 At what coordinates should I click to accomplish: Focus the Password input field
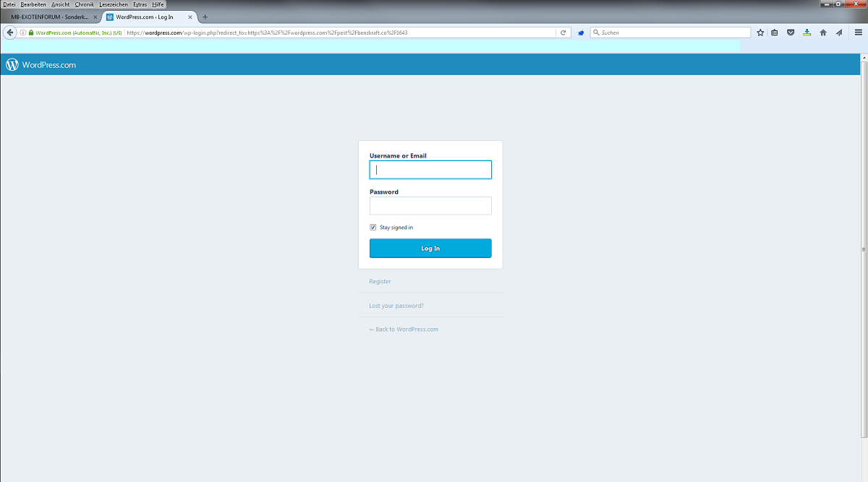[x=430, y=206]
